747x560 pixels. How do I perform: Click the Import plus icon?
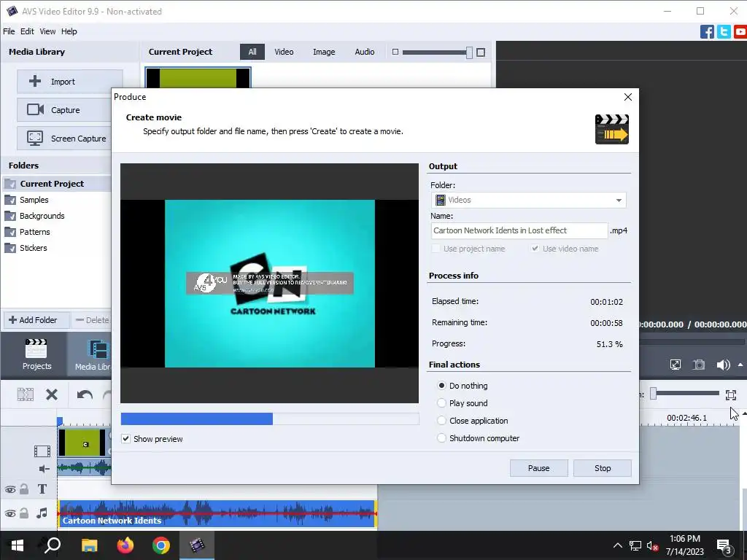click(35, 81)
